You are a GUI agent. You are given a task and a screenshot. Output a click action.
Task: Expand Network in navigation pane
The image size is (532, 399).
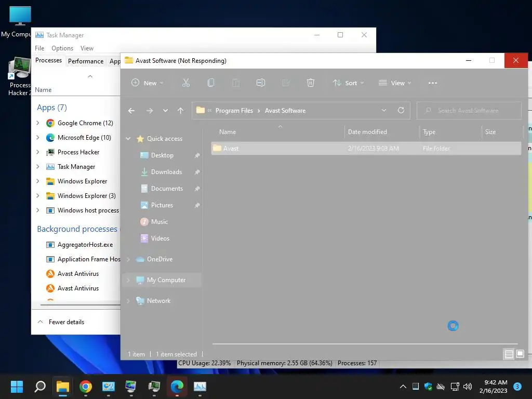[128, 301]
